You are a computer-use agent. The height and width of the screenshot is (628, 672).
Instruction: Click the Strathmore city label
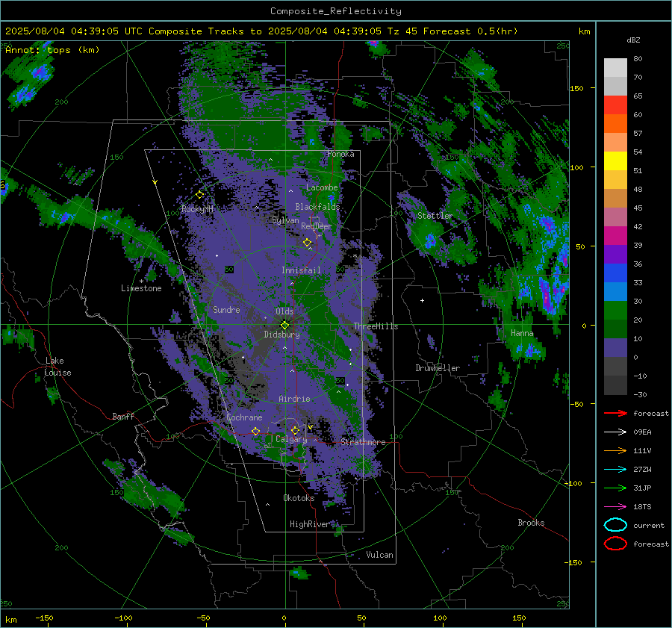[x=363, y=442]
